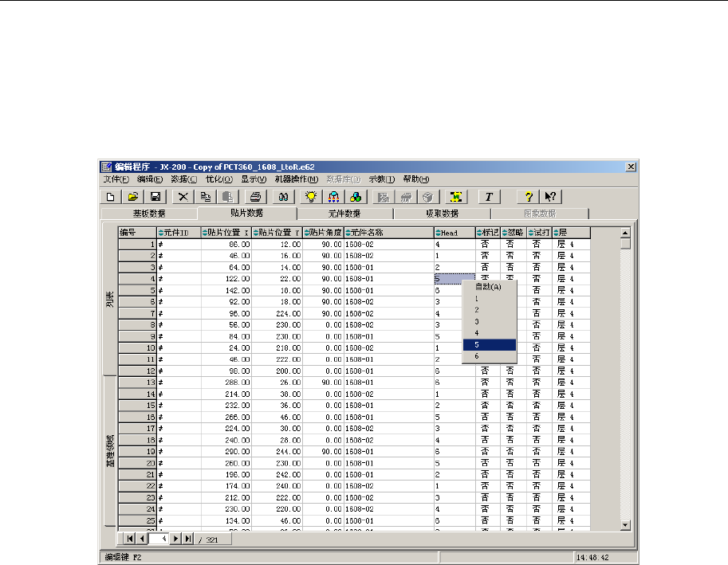Switch to the 元件数据 tab
Image resolution: width=728 pixels, height=565 pixels.
coord(344,214)
